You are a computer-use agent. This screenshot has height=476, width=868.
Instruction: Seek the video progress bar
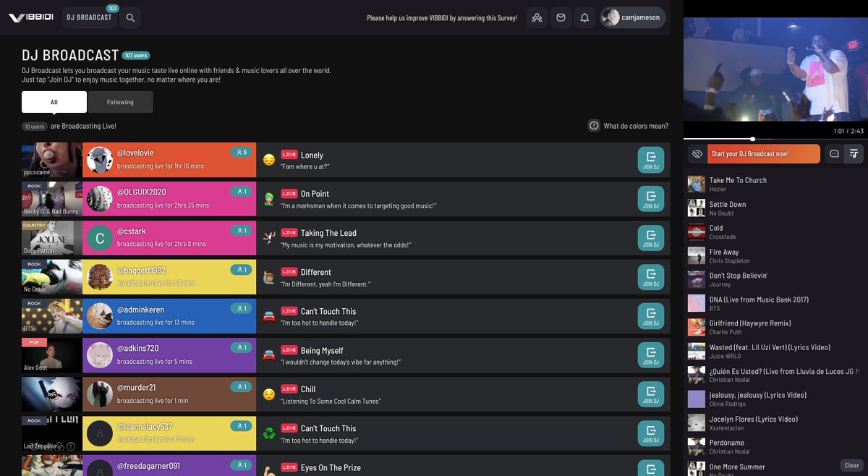coord(775,139)
